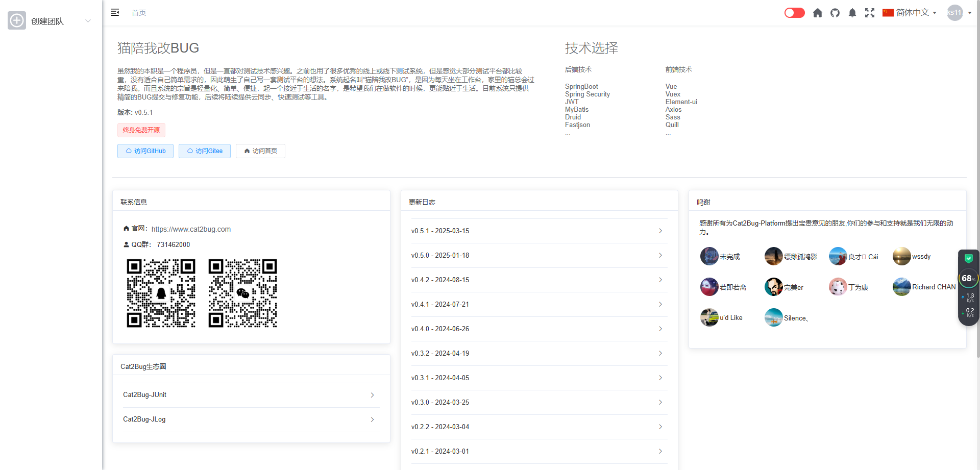Open the https://www.cat2bug.com website link

191,229
